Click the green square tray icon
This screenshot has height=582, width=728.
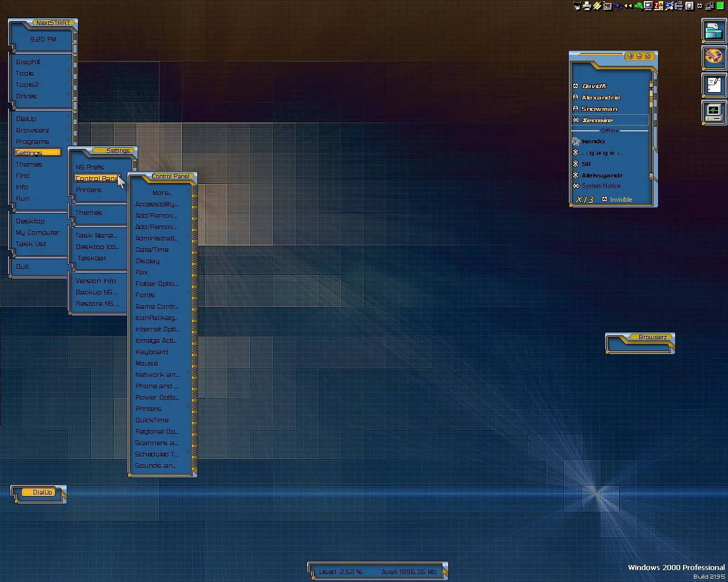click(721, 6)
